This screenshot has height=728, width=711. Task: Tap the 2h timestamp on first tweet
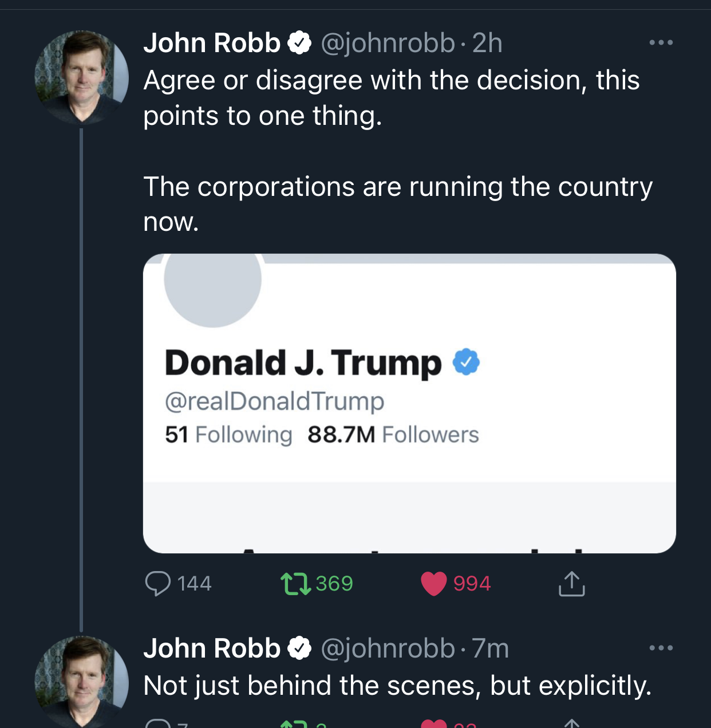(487, 43)
